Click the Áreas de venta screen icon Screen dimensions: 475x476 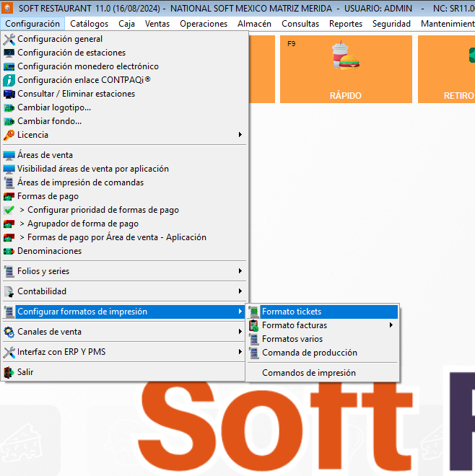[x=9, y=155]
